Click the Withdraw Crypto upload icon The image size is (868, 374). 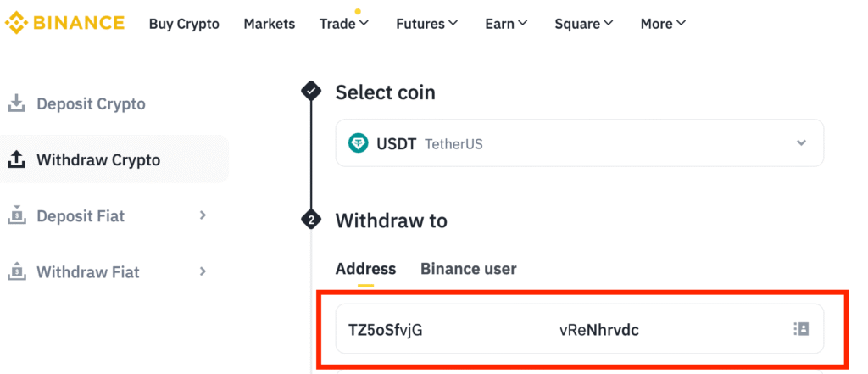pos(16,160)
